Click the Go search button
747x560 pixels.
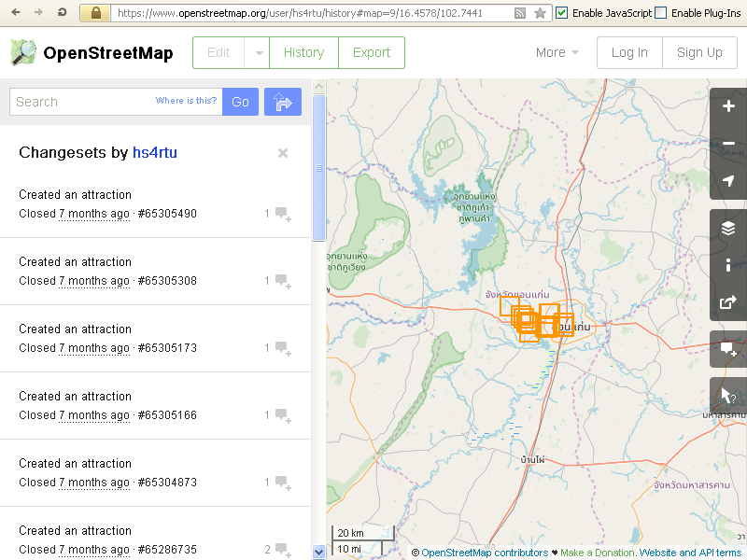point(240,102)
